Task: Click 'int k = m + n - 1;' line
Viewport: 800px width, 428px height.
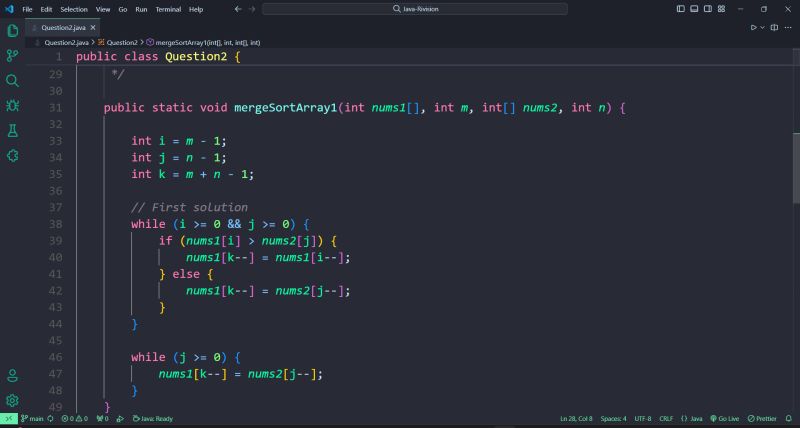Action: 192,174
